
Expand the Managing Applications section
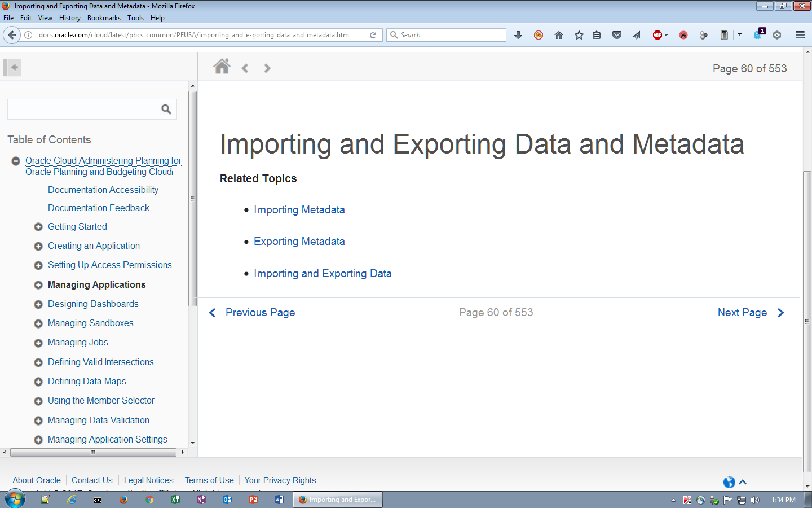click(x=38, y=285)
